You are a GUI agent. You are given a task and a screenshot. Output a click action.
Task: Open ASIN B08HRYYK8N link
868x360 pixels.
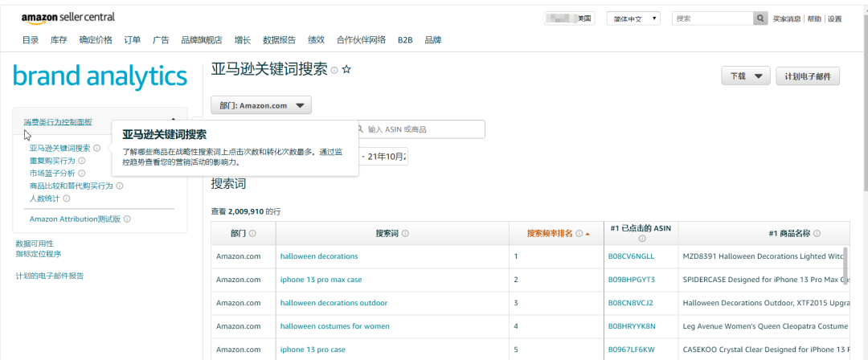pyautogui.click(x=632, y=326)
